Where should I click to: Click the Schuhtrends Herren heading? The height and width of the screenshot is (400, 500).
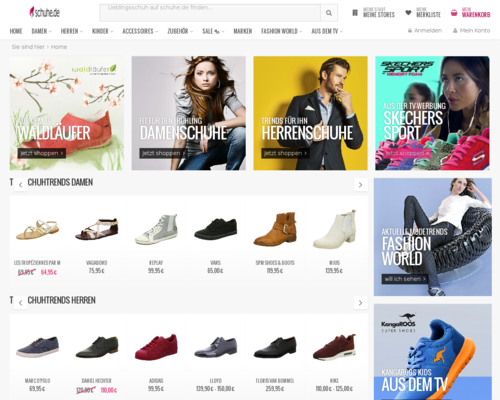point(53,300)
